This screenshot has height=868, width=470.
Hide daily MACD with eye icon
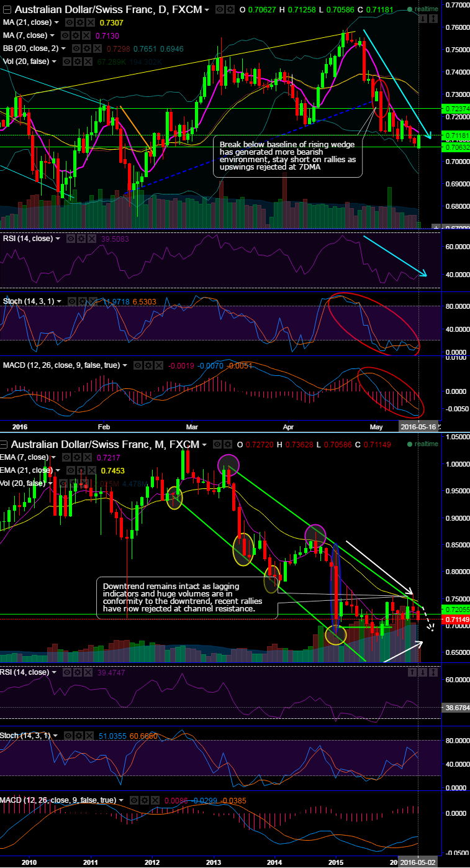coord(137,365)
